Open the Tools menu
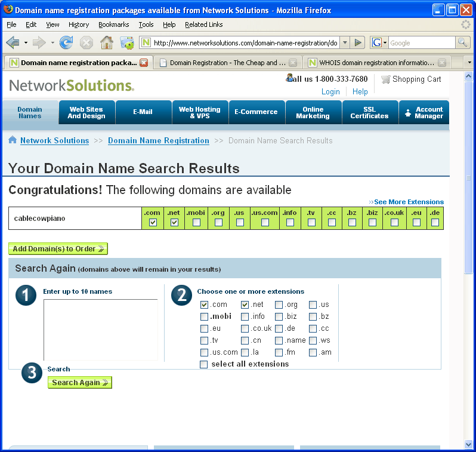 (x=146, y=24)
